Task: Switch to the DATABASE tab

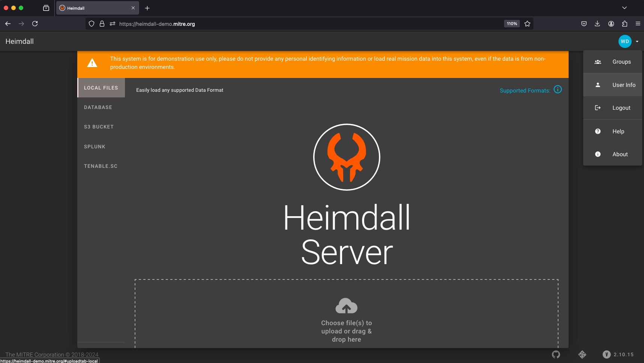Action: (x=98, y=107)
